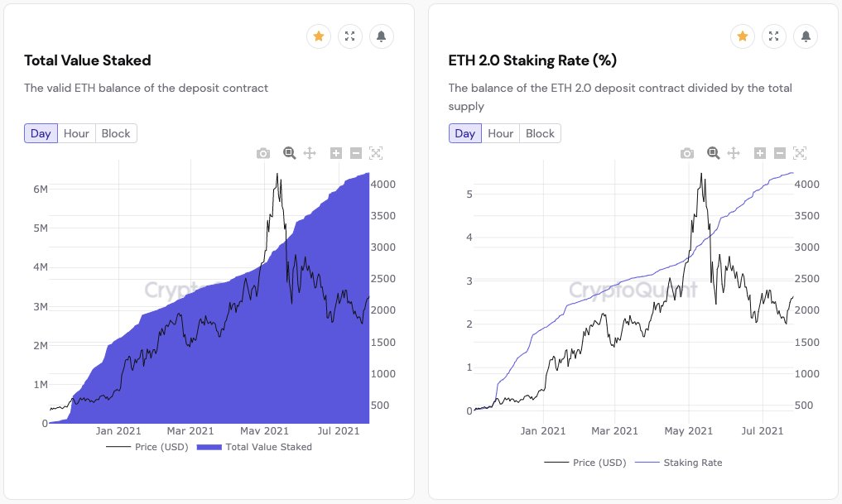Reset axes on the Staking Rate chart
842x504 pixels.
tap(800, 153)
